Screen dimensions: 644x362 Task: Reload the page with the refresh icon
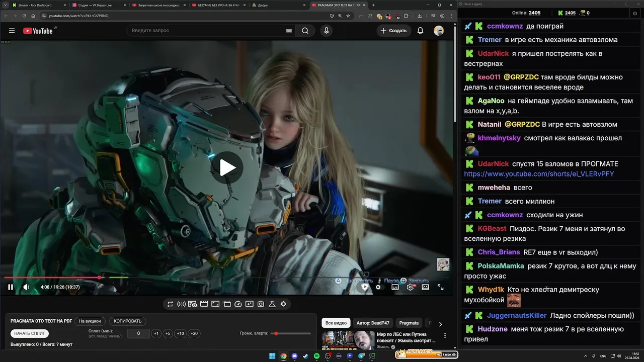coord(24,16)
